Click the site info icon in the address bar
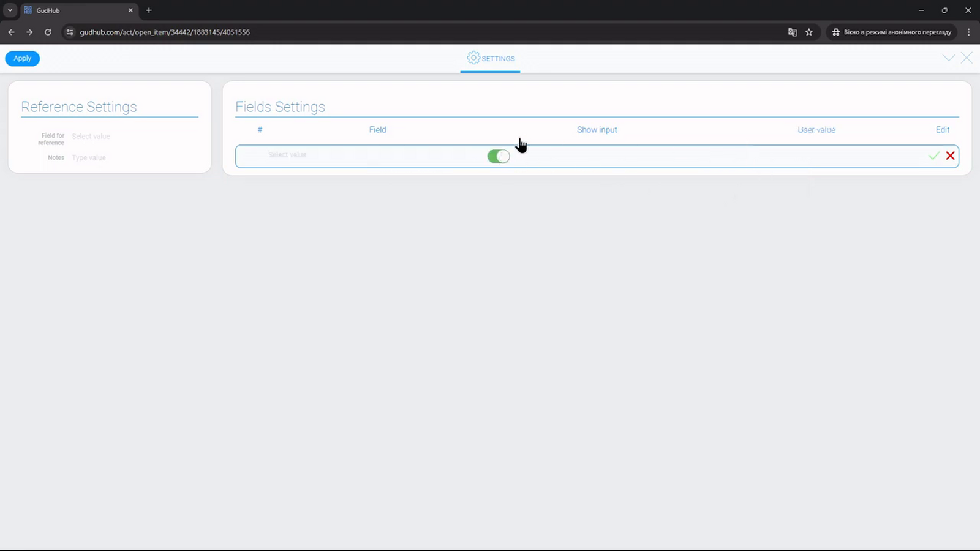980x551 pixels. (x=70, y=32)
